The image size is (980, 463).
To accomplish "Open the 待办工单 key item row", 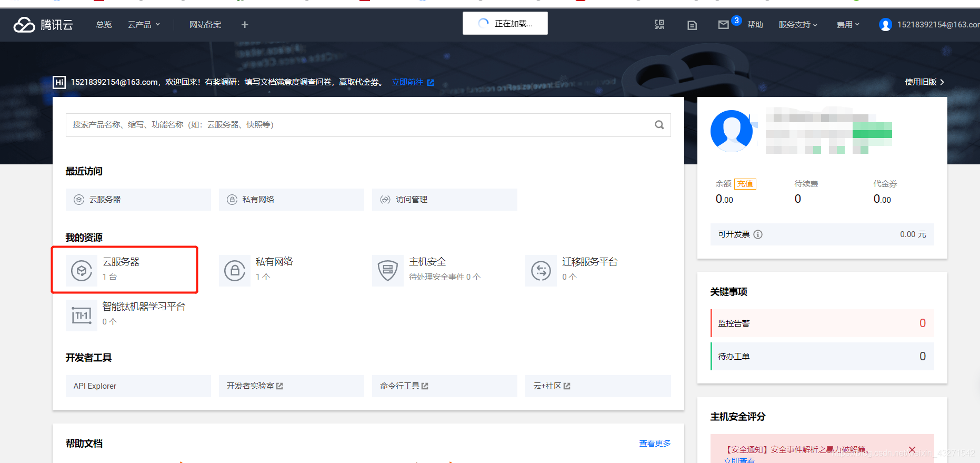I will pyautogui.click(x=822, y=357).
